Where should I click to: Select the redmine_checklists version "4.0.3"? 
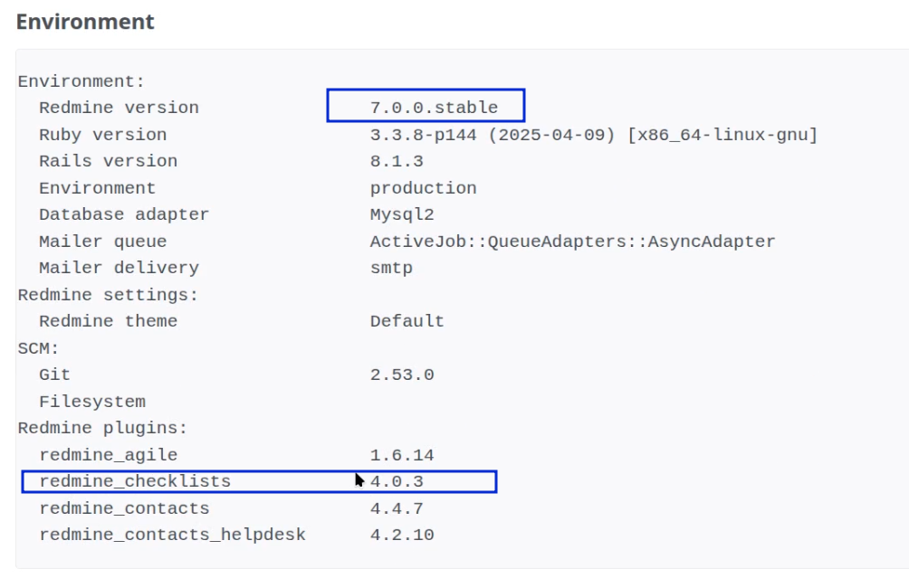[x=397, y=481]
